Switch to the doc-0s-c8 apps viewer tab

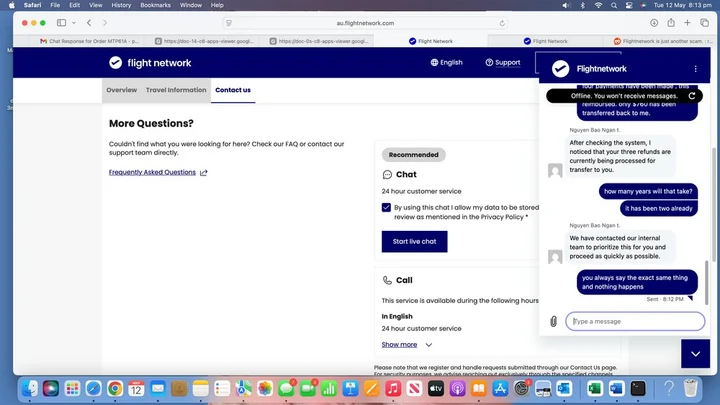[319, 41]
